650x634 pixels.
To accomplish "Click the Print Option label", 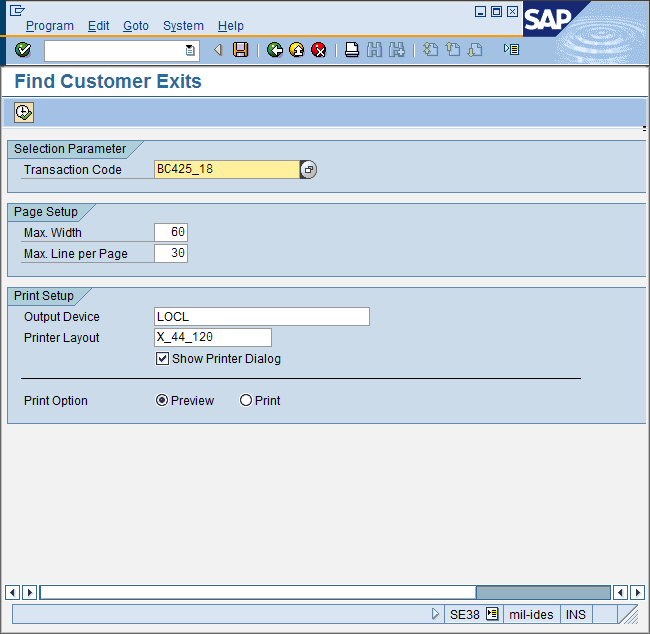I will click(x=56, y=401).
